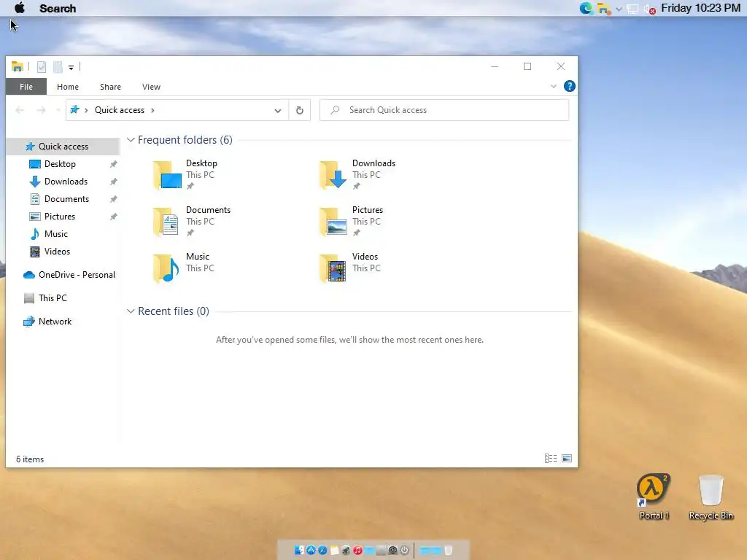Open Customize Quick Access Toolbar dropdown

point(71,68)
